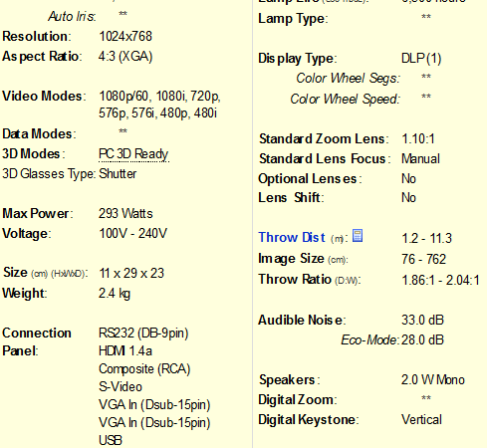Click the USB connection entry
Viewport: 487px width, 448px height.
click(x=111, y=440)
